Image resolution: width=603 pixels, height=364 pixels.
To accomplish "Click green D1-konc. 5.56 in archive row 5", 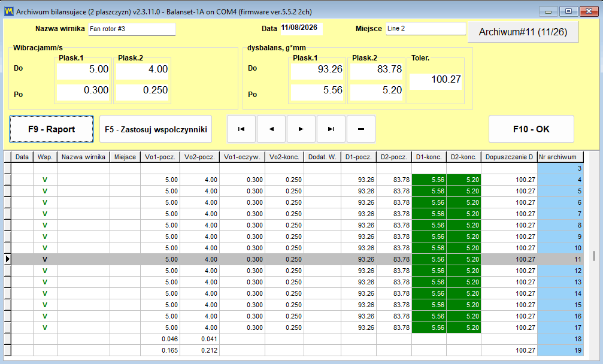I will [x=429, y=191].
